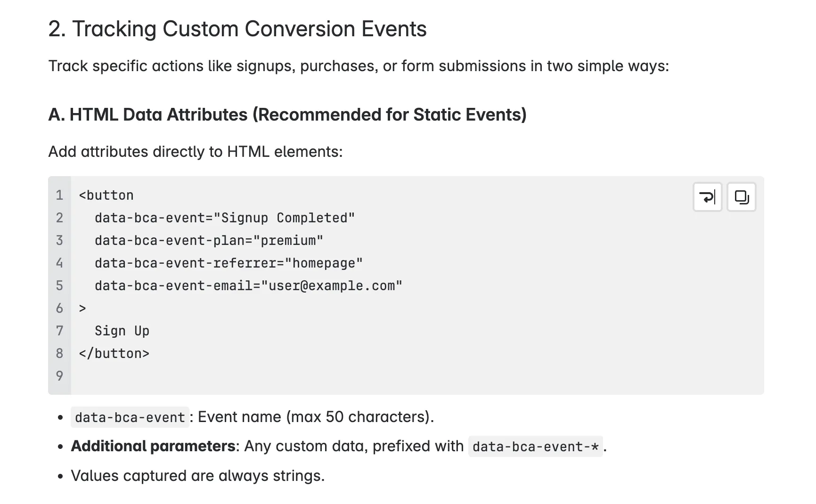Screen dimensions: 816x504
Task: Click the "Sign Up" text in code
Action: tap(122, 331)
